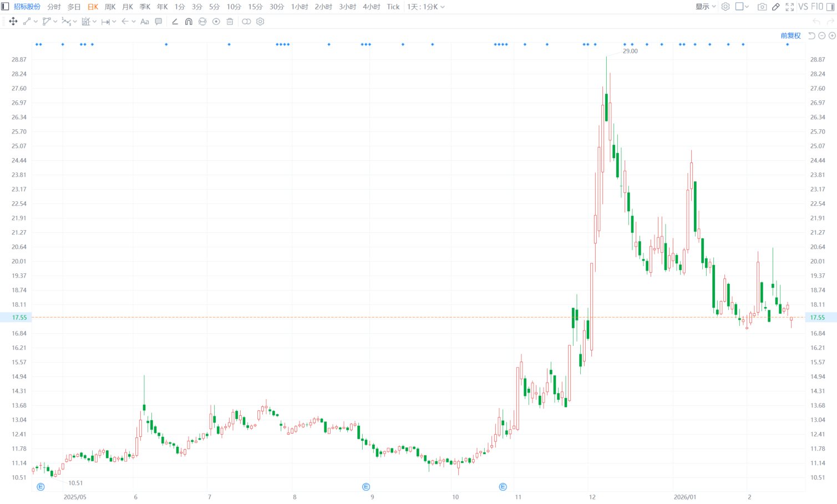Screen dimensions: 837x504
Task: Expand the line tool options arrow
Action: pyautogui.click(x=36, y=22)
